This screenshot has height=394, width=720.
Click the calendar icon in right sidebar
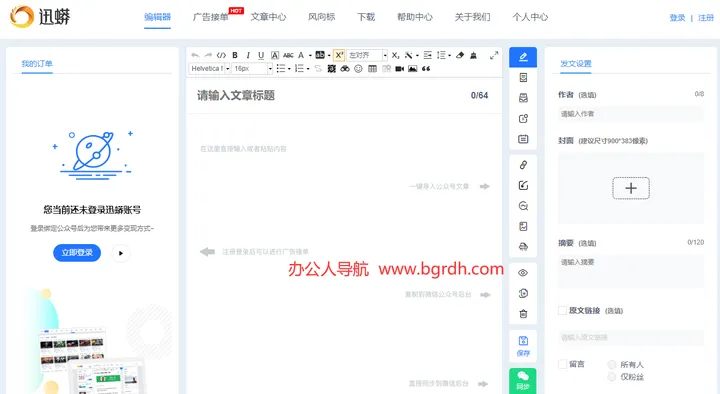pos(523,139)
